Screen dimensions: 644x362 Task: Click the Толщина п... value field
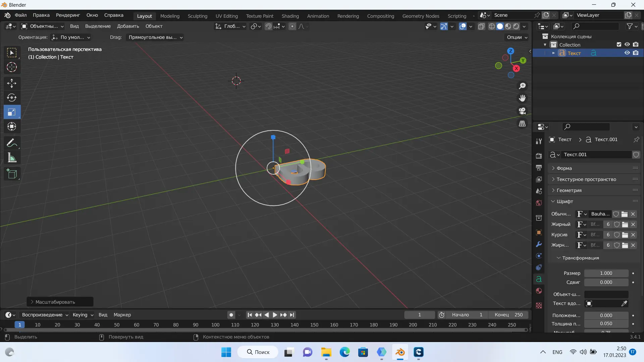tap(606, 323)
